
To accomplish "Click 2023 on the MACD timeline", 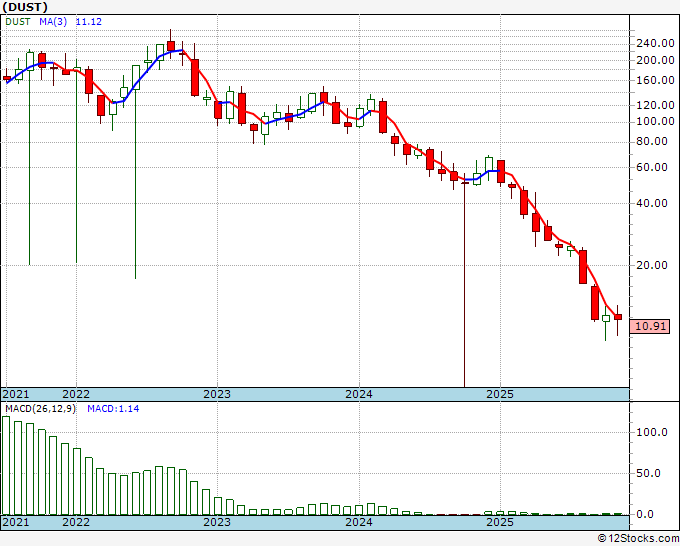I will point(217,522).
